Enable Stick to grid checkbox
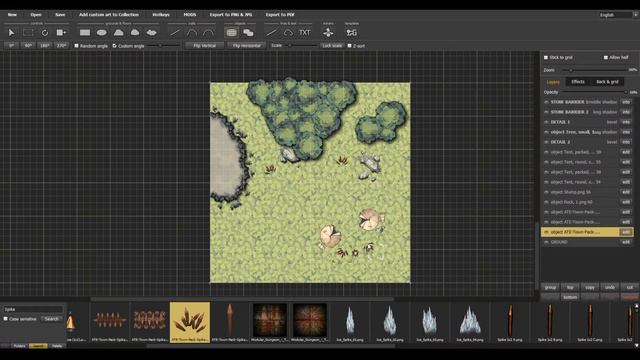 546,58
